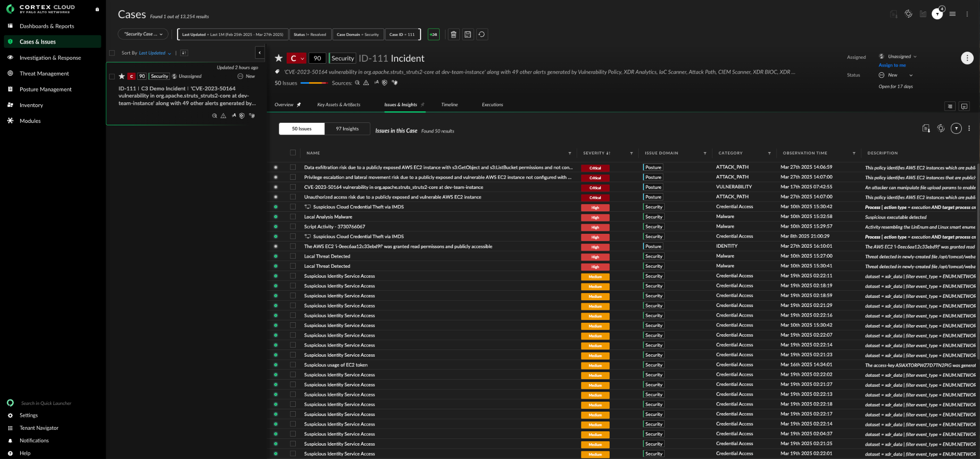Reset the filter using the revert icon
This screenshot has width=980, height=459.
[481, 34]
